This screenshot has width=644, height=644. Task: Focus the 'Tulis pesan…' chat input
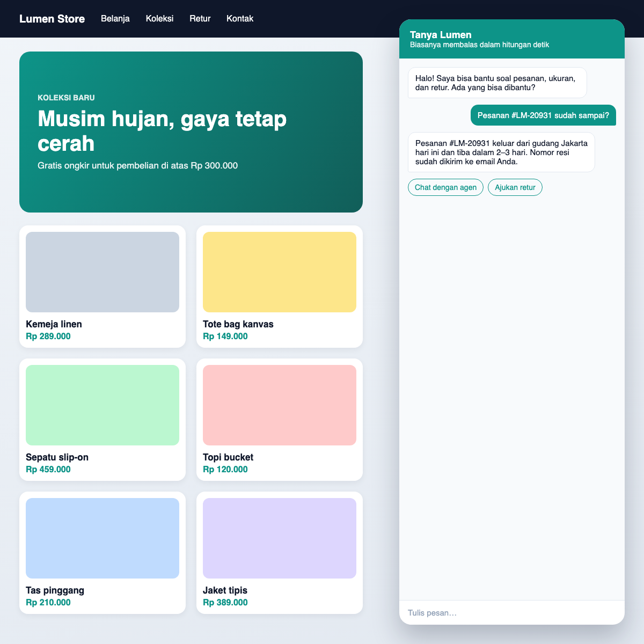(x=512, y=613)
